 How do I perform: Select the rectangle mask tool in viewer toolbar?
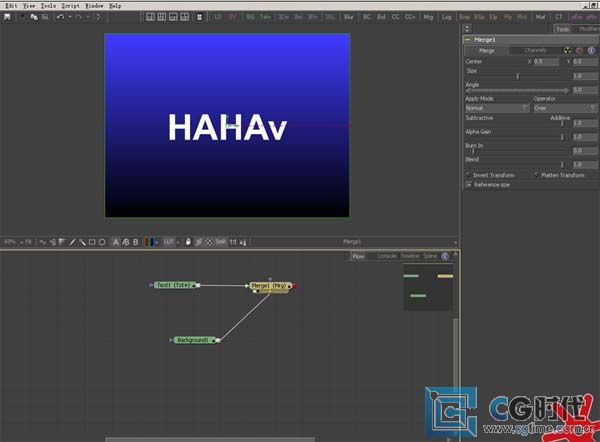[x=92, y=242]
